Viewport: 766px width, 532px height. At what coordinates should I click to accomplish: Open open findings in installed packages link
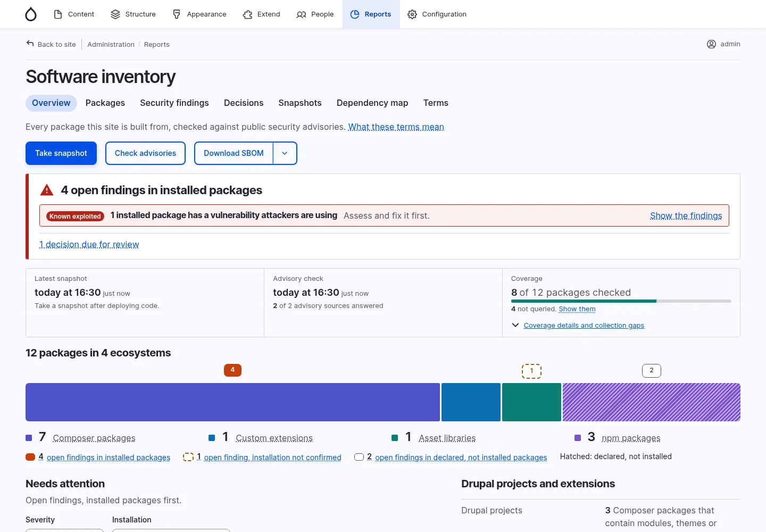click(109, 457)
